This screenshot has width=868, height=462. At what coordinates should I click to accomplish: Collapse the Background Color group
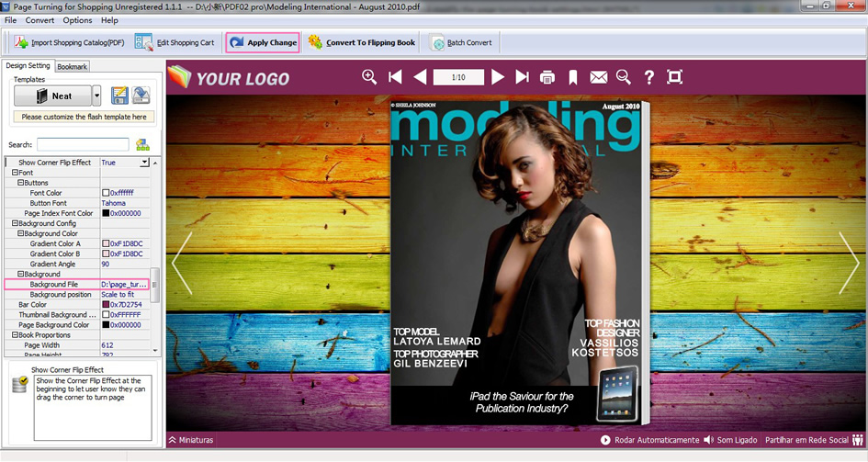click(20, 233)
